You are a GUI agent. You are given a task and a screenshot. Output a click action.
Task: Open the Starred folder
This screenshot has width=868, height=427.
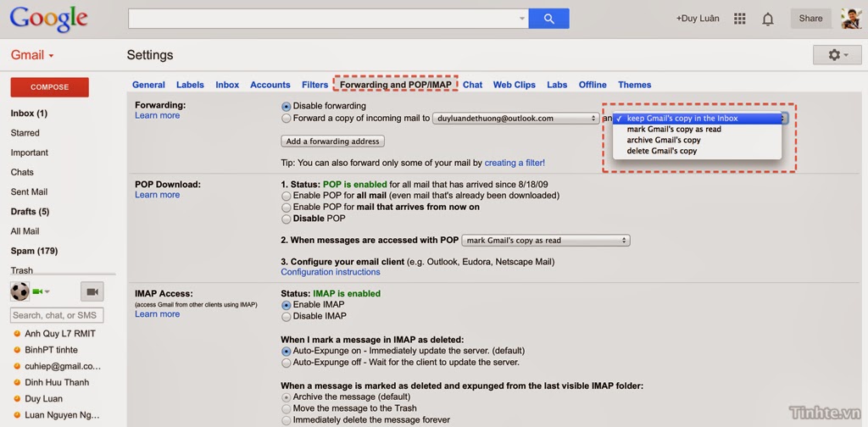(x=25, y=133)
